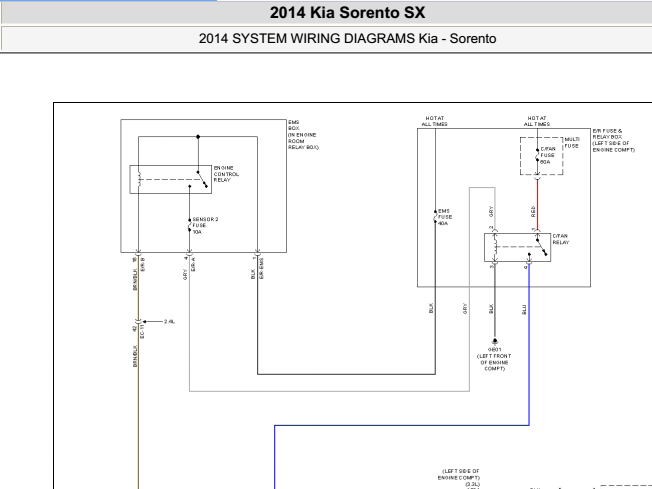Image resolution: width=652 pixels, height=489 pixels.
Task: Click the '2014 Kia Sorento SX' title
Action: (347, 13)
